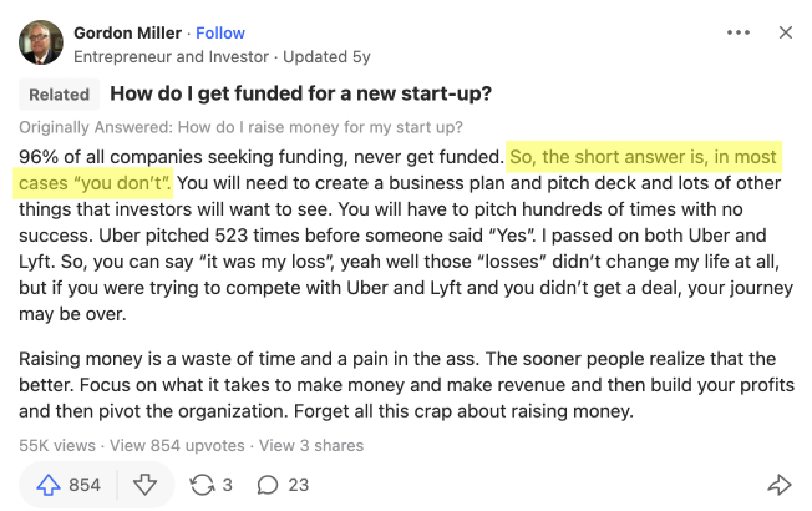Click the Related label
Screen dimensions: 812x511
tap(59, 95)
